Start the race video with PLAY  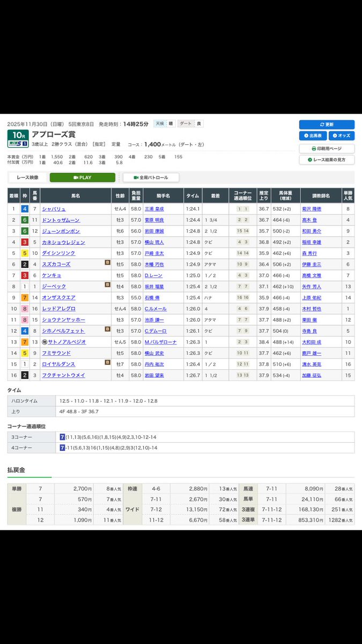click(83, 178)
